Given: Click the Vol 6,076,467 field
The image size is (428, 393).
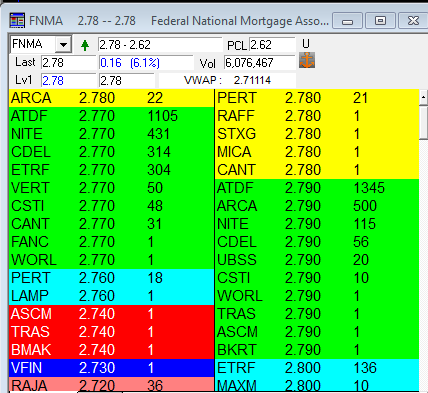Looking at the screenshot, I should [260, 63].
